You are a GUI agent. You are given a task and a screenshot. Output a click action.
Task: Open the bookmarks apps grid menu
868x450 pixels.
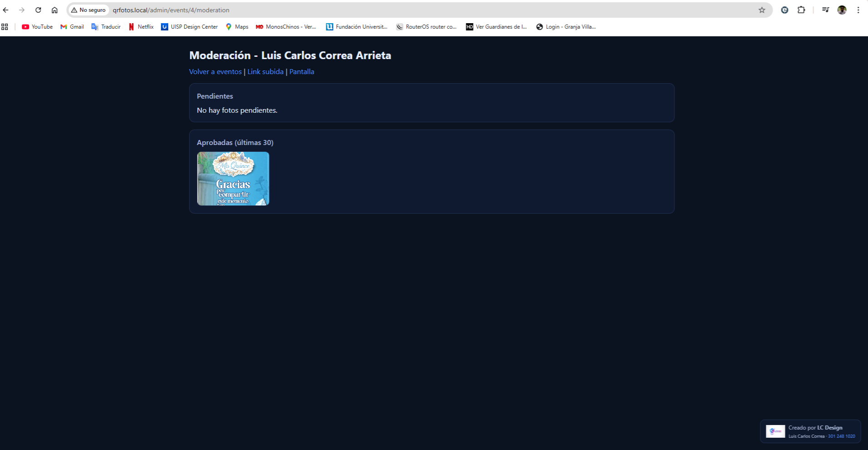pyautogui.click(x=5, y=27)
